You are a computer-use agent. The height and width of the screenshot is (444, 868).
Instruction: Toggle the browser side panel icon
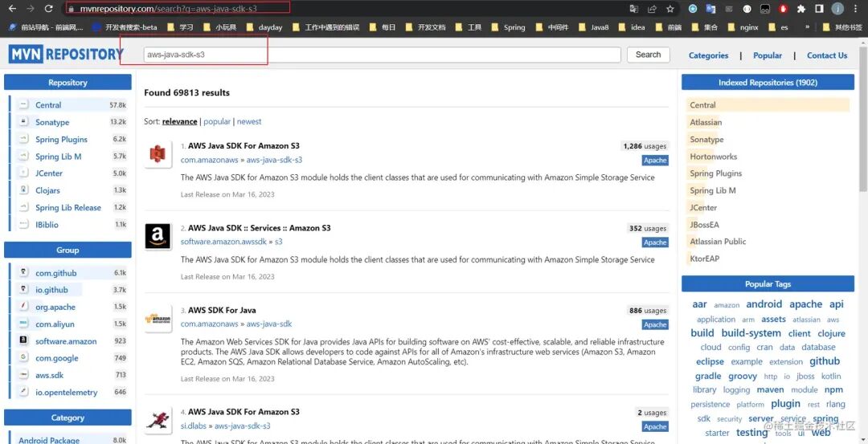coord(819,9)
